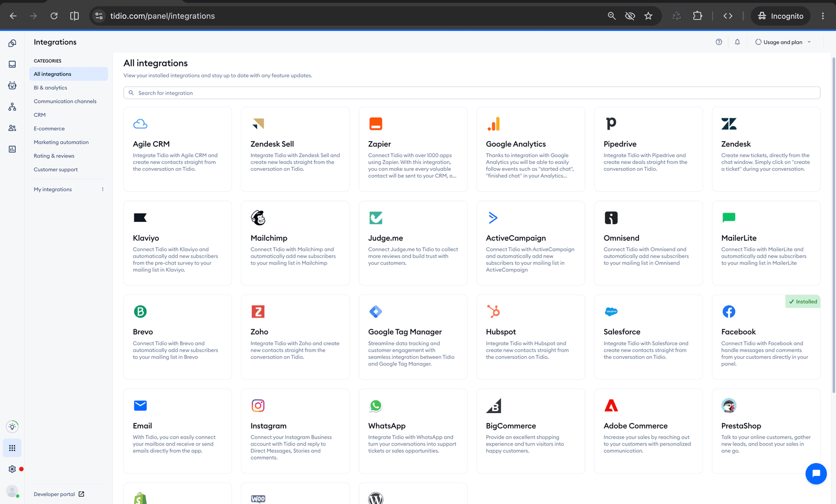
Task: Open the settings gear in sidebar
Action: (12, 469)
